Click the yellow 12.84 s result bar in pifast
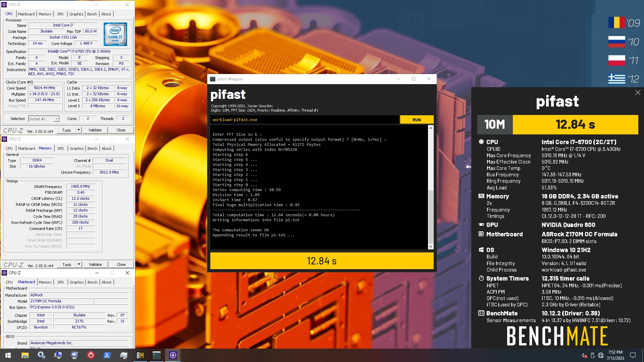 pos(322,261)
